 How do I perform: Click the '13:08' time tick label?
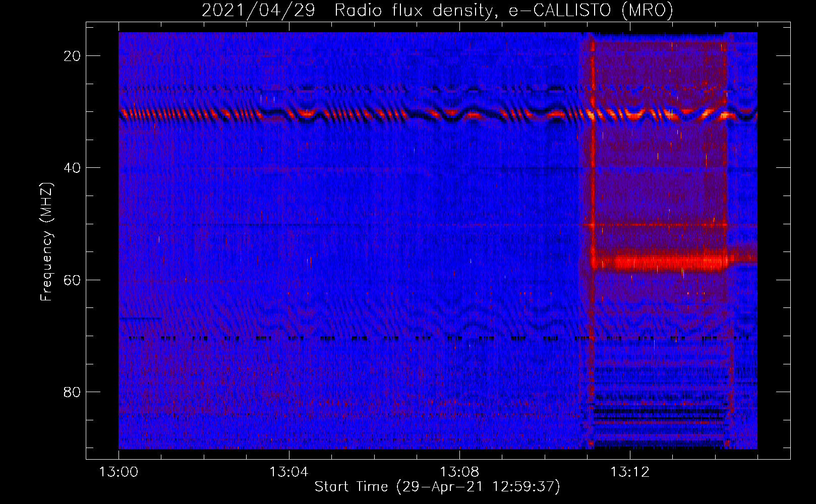point(459,472)
